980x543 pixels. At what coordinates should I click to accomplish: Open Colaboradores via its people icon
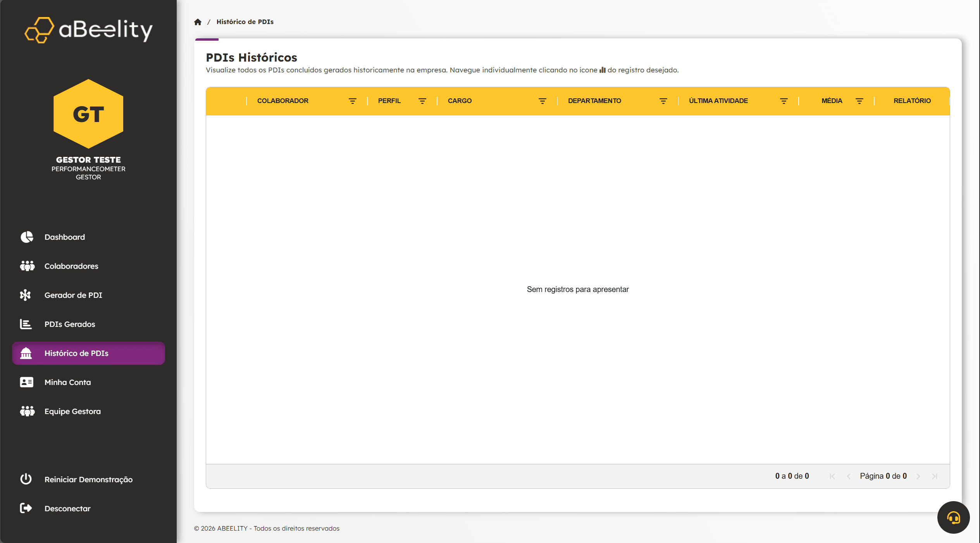[x=26, y=266]
